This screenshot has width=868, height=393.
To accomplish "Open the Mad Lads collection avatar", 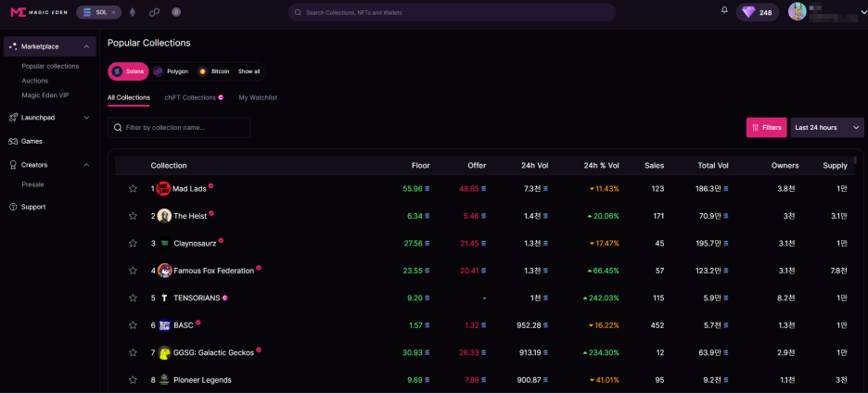I will tap(164, 189).
